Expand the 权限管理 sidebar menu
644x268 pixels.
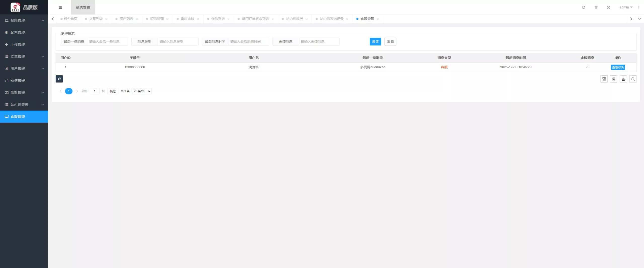(x=24, y=20)
